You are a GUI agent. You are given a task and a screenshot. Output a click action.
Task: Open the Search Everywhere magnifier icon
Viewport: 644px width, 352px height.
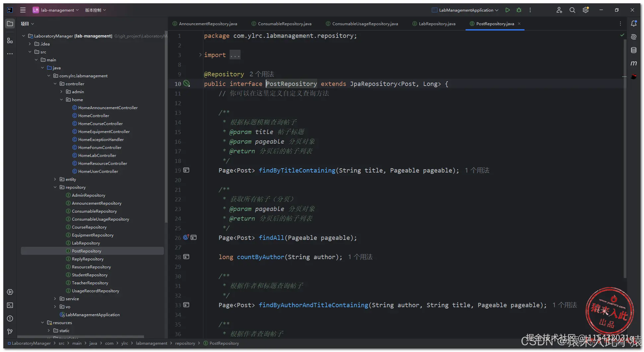coord(572,10)
